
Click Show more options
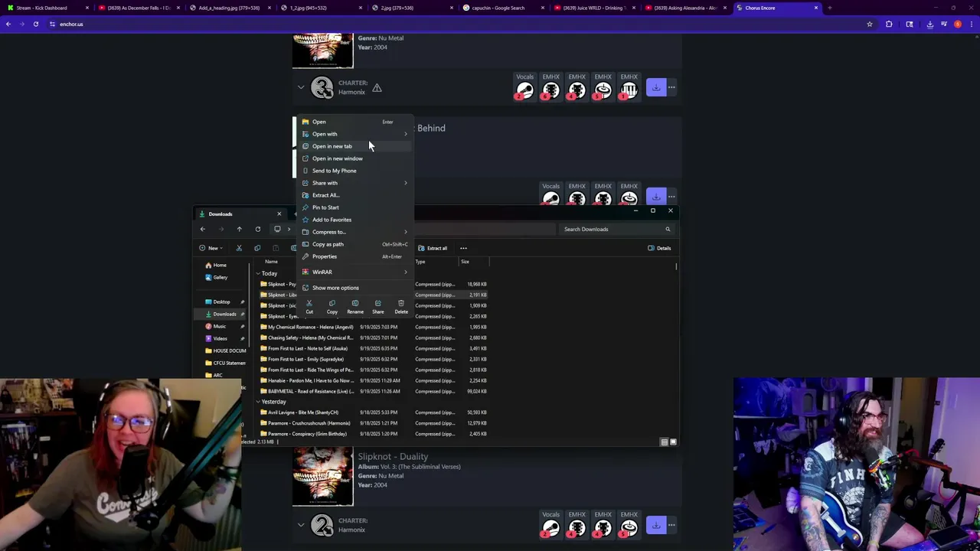point(356,288)
